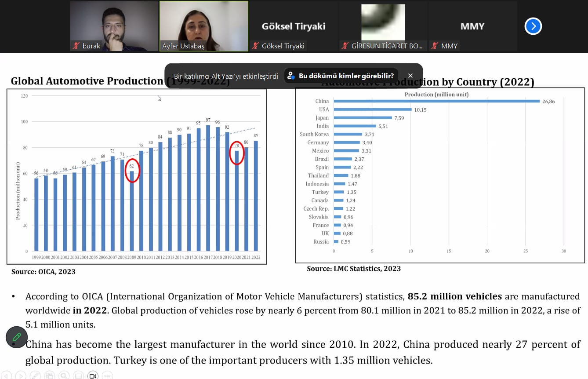Click the Turkey bar in country chart
This screenshot has height=379, width=588.
[339, 192]
